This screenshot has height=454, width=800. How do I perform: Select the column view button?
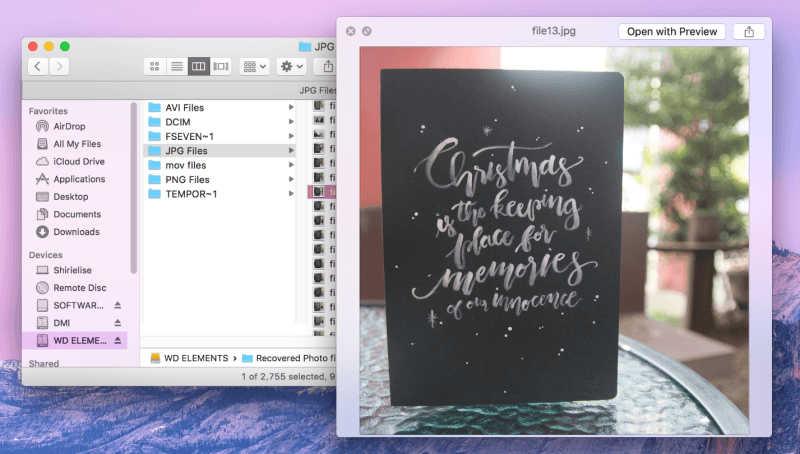(199, 66)
